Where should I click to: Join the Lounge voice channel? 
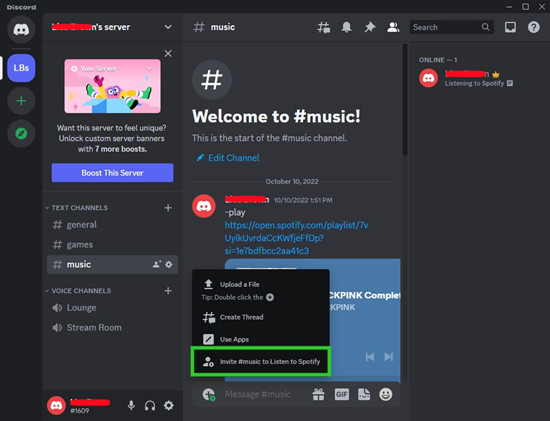click(x=112, y=308)
